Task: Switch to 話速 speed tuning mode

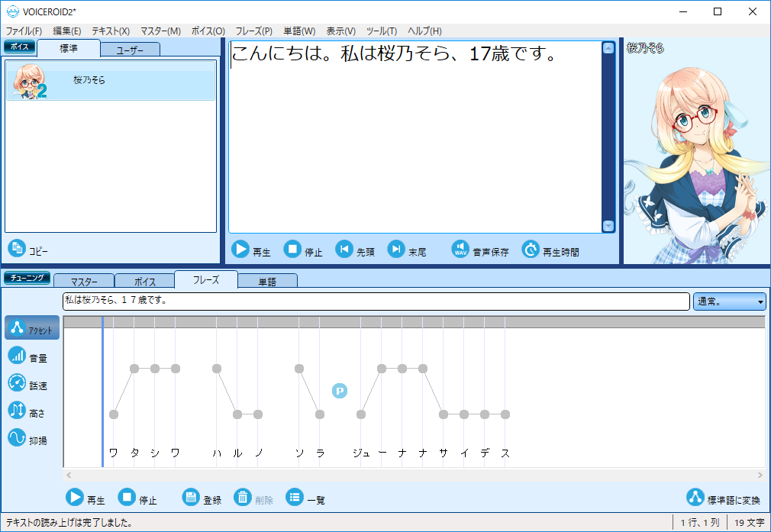Action: tap(28, 383)
